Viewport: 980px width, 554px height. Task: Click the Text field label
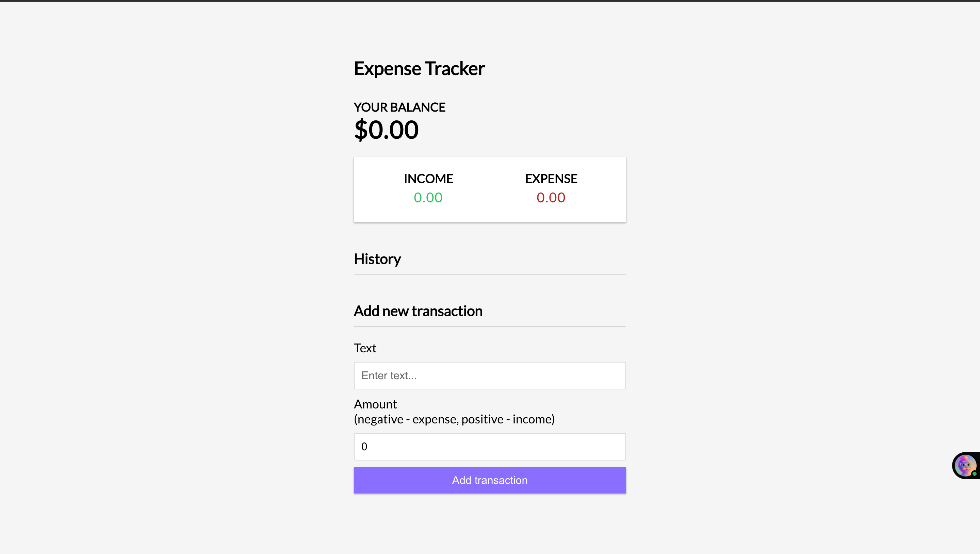[365, 348]
